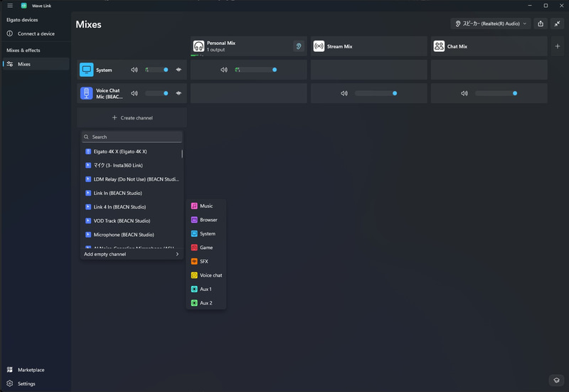
Task: Select Microphone (BEACN Studio)
Action: [x=132, y=235]
